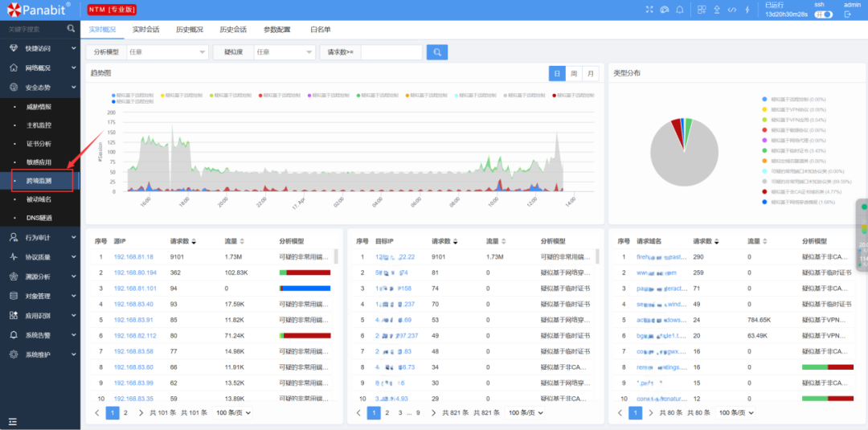
Task: Open the 分析模型 dropdown
Action: point(168,52)
